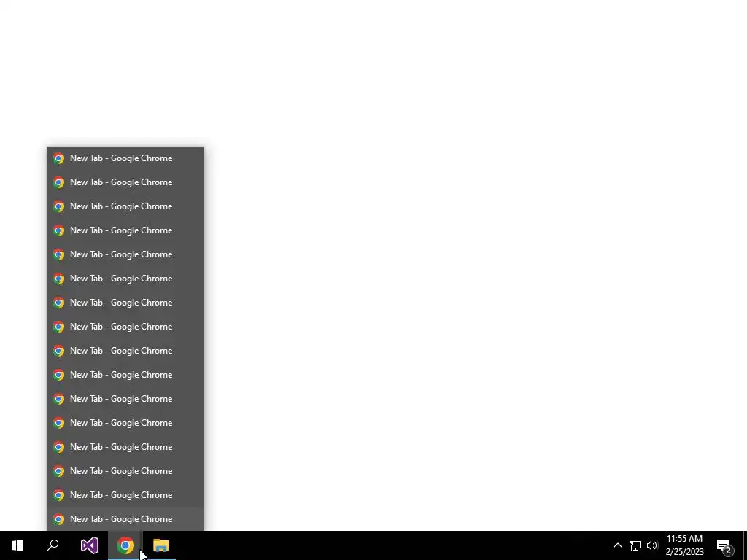Open File Explorer from the taskbar
747x560 pixels.
[x=161, y=545]
